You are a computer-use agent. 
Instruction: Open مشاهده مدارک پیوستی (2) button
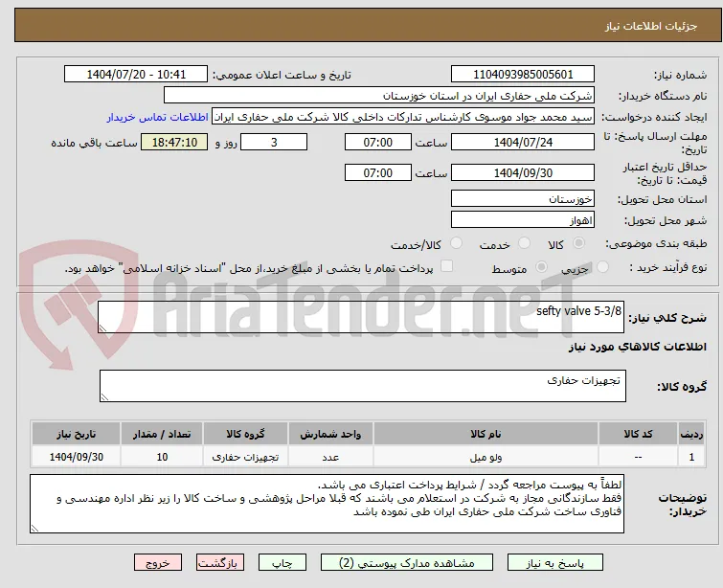pyautogui.click(x=407, y=563)
